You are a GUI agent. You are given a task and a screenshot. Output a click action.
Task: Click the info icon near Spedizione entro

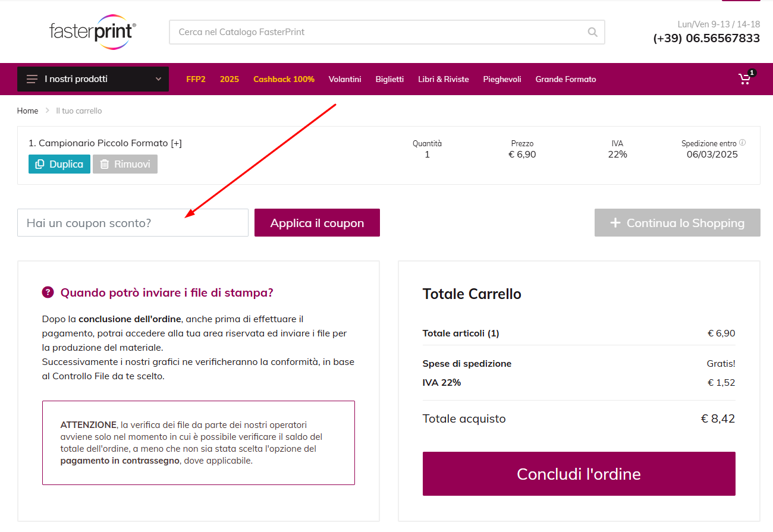742,143
